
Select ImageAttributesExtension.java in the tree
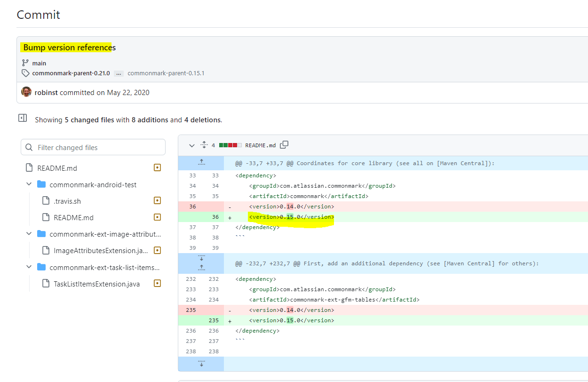101,250
